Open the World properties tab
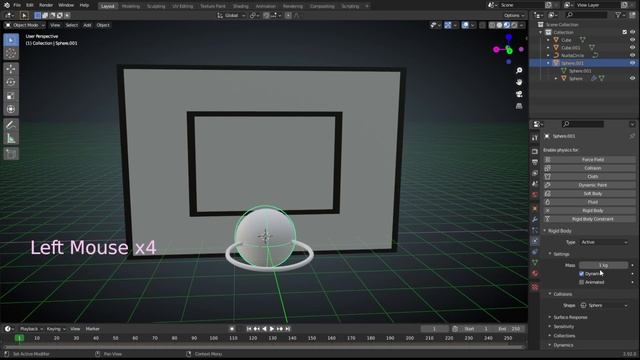Viewport: 640px width, 360px height. (535, 195)
